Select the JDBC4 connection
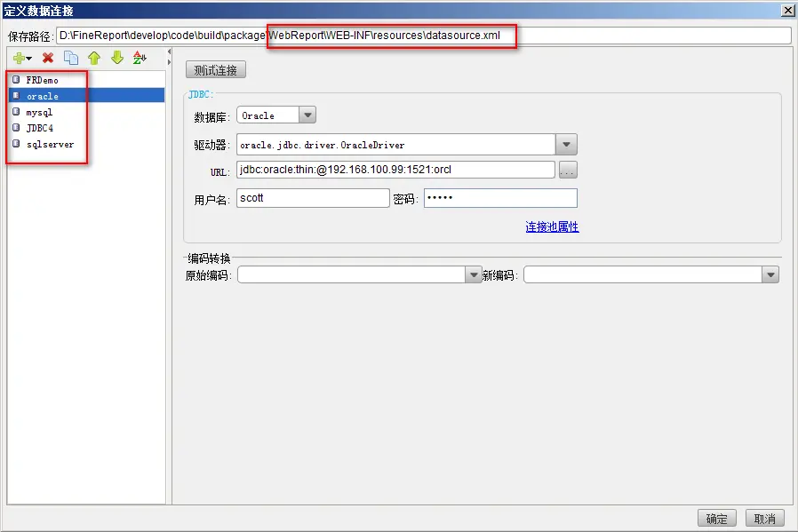Image resolution: width=798 pixels, height=532 pixels. (x=86, y=128)
